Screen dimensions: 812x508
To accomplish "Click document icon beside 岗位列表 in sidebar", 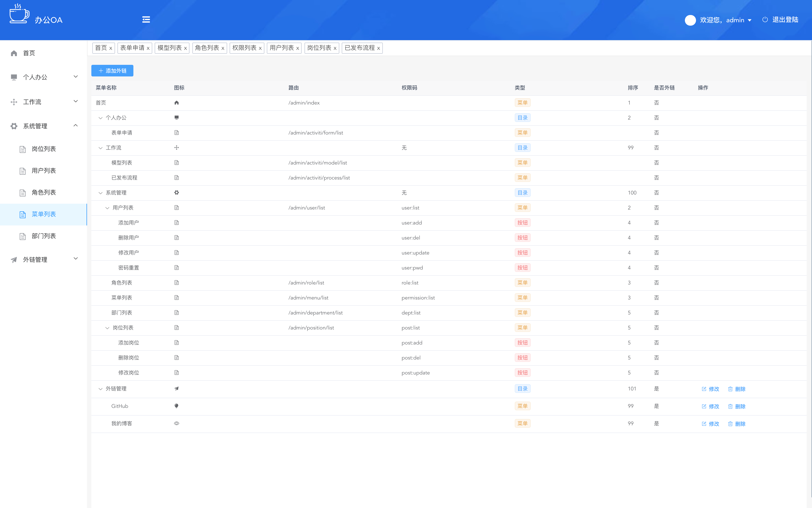I will [22, 149].
